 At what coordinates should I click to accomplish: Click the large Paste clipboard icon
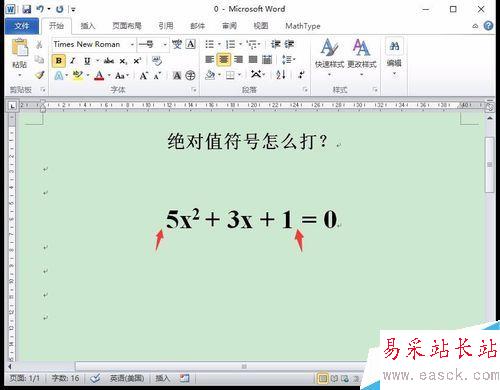tap(20, 47)
